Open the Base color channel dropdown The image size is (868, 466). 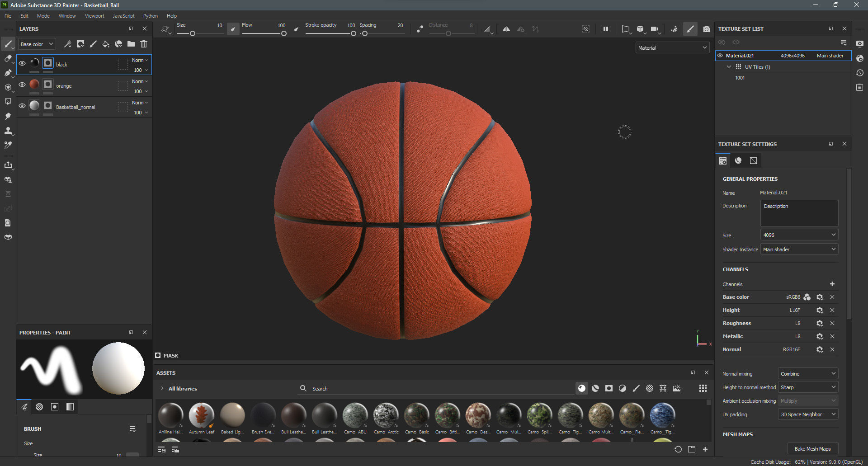(x=37, y=44)
